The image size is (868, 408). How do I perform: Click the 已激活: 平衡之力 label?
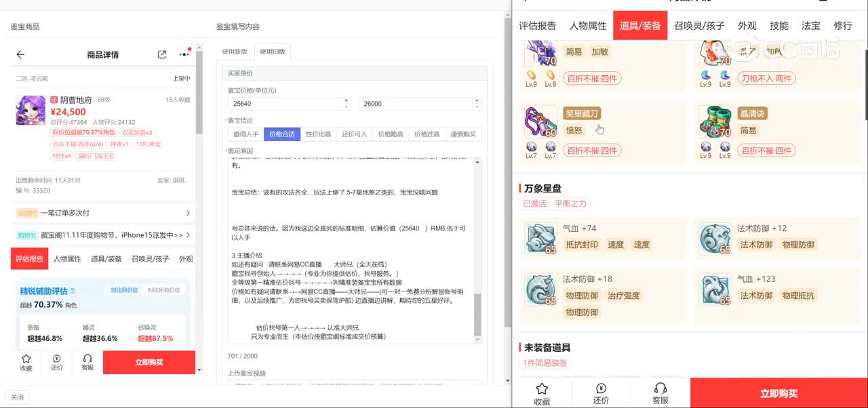[x=555, y=203]
